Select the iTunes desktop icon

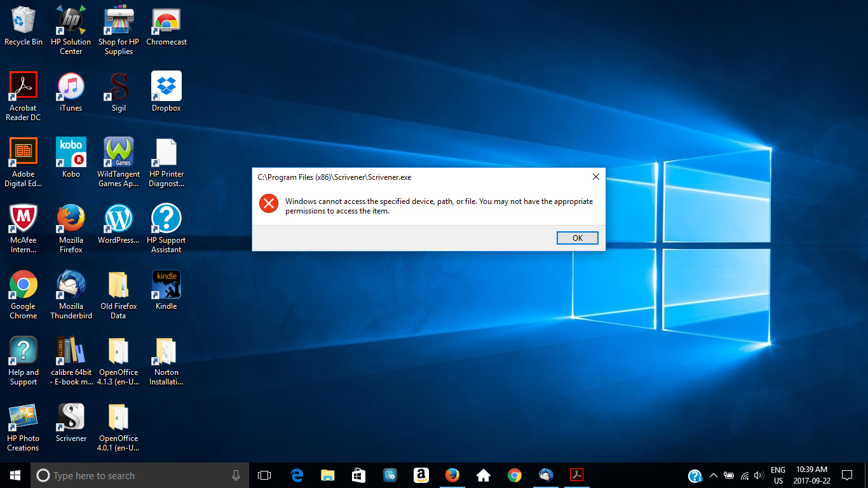pyautogui.click(x=71, y=92)
